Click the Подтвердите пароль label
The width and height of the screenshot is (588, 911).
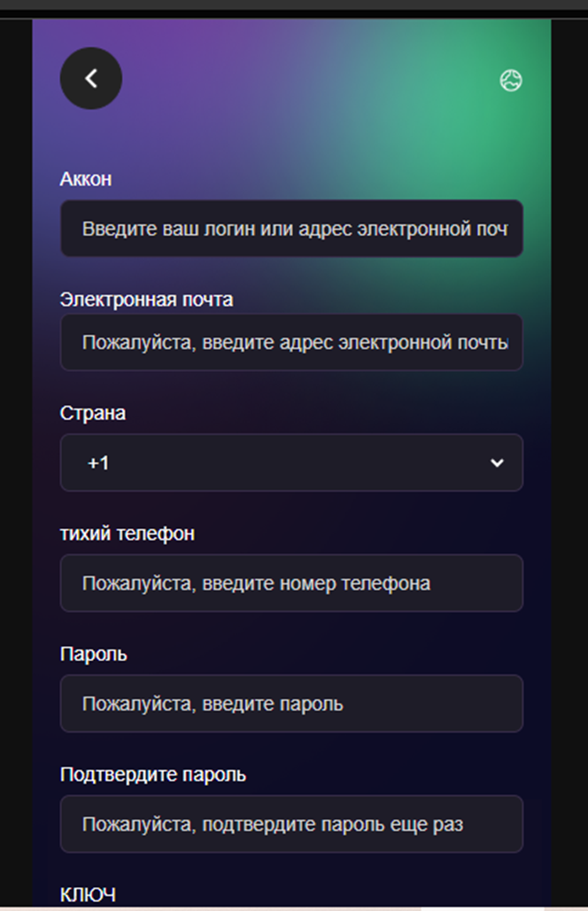[x=151, y=774]
